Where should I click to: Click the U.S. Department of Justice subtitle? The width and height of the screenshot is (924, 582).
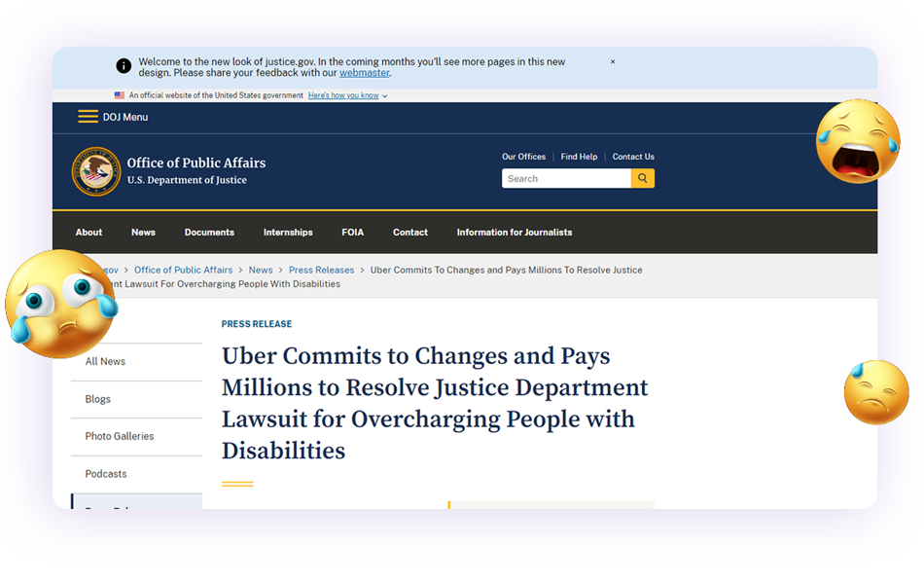(x=187, y=180)
